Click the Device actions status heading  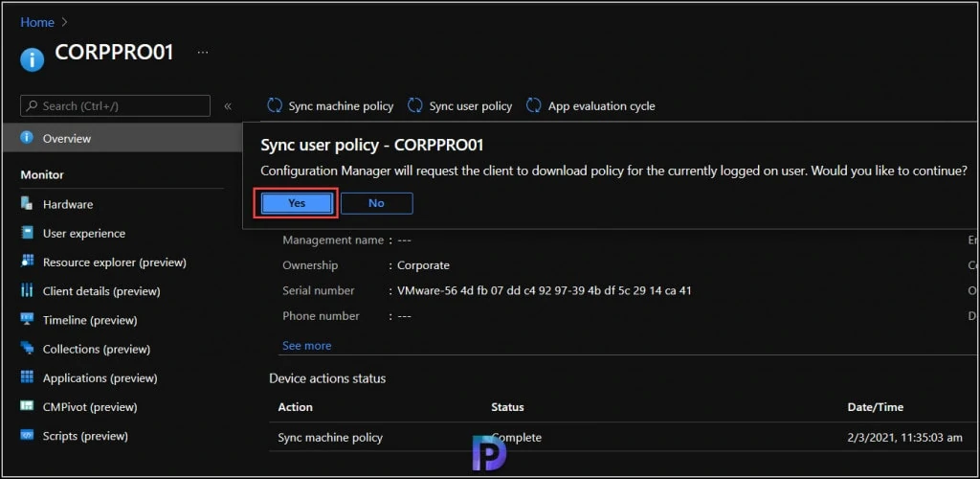[x=327, y=378]
